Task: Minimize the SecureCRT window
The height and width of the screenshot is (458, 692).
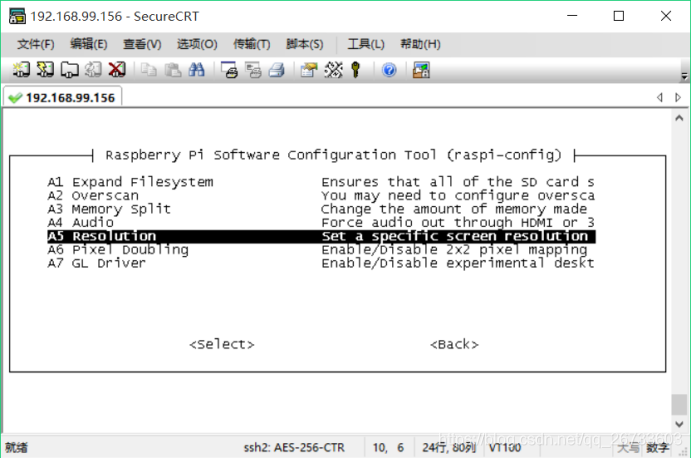Action: pos(572,16)
